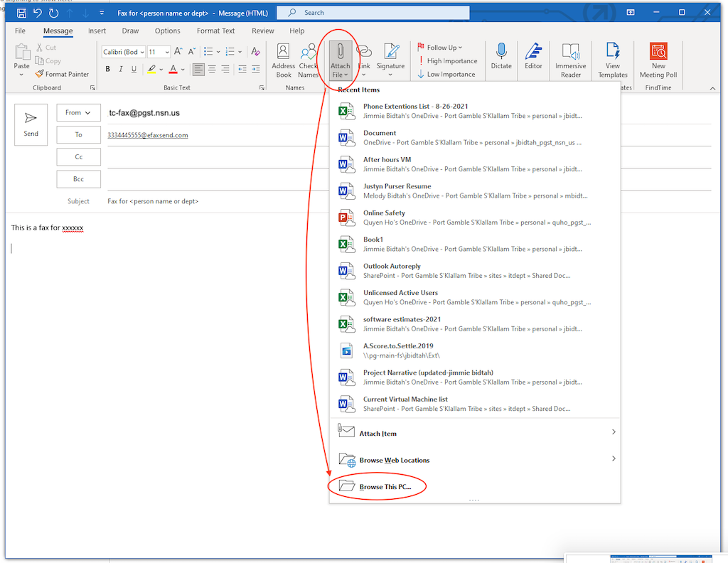Switch to the Review tab
728x563 pixels.
[263, 31]
